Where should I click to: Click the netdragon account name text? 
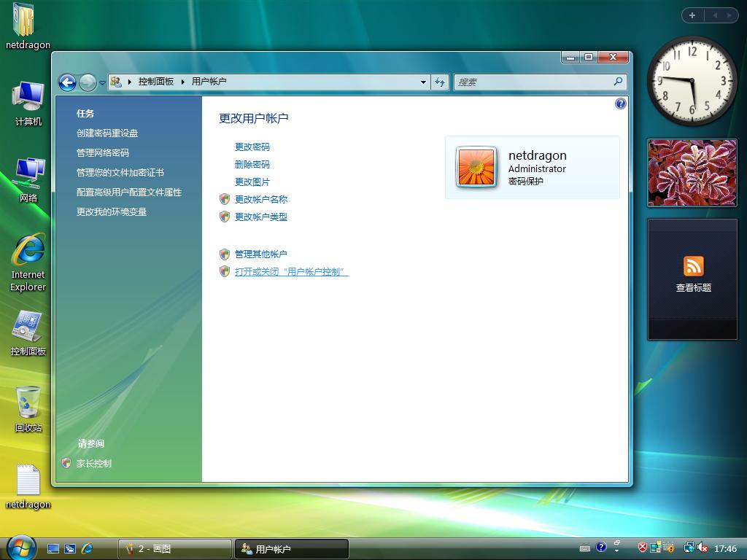click(538, 155)
